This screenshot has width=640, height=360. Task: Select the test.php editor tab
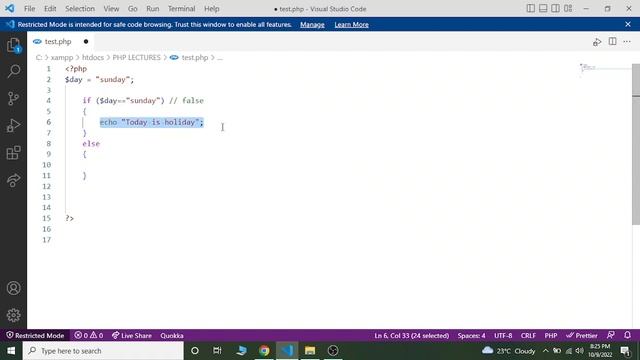60,42
